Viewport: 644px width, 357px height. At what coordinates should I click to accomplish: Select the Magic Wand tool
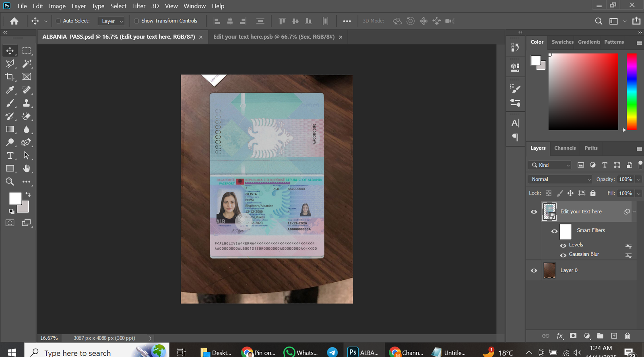point(27,64)
